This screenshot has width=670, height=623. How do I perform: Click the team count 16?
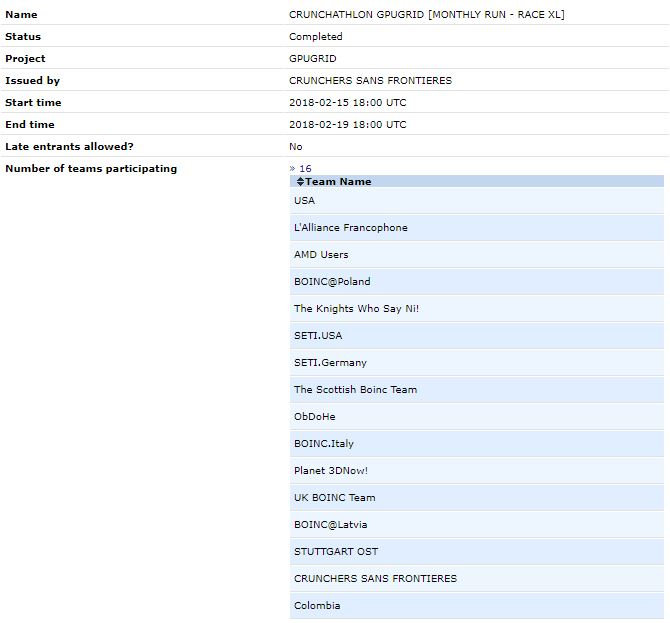[x=305, y=168]
